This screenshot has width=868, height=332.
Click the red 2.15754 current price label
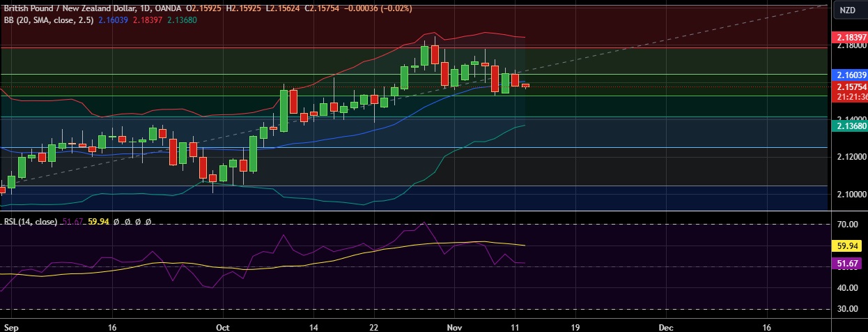[850, 87]
